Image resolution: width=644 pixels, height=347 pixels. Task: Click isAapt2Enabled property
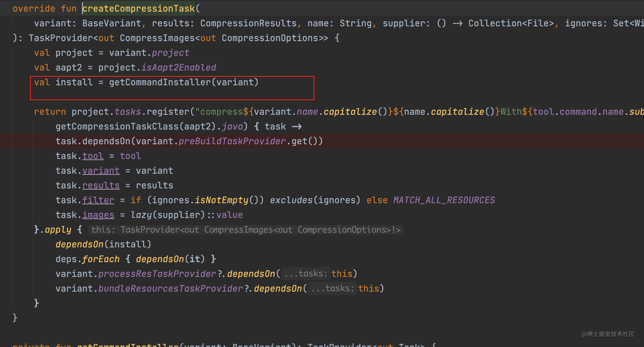click(179, 68)
